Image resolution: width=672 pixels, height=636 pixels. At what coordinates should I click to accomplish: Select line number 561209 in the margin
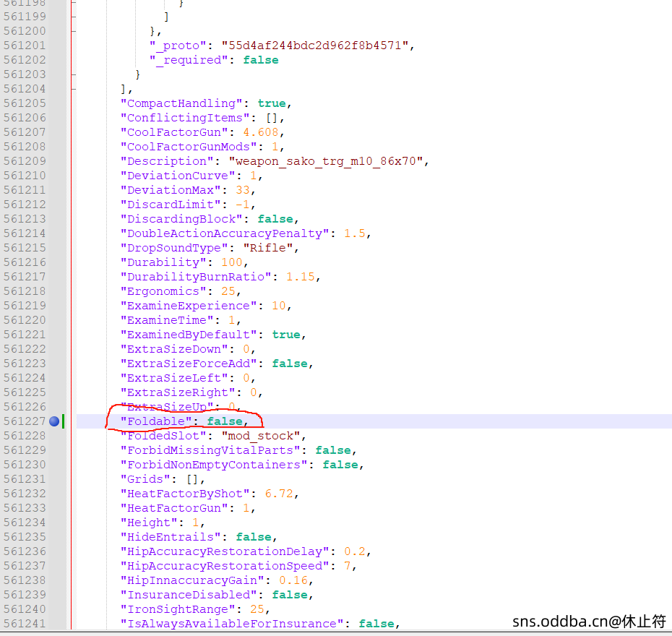[x=25, y=161]
